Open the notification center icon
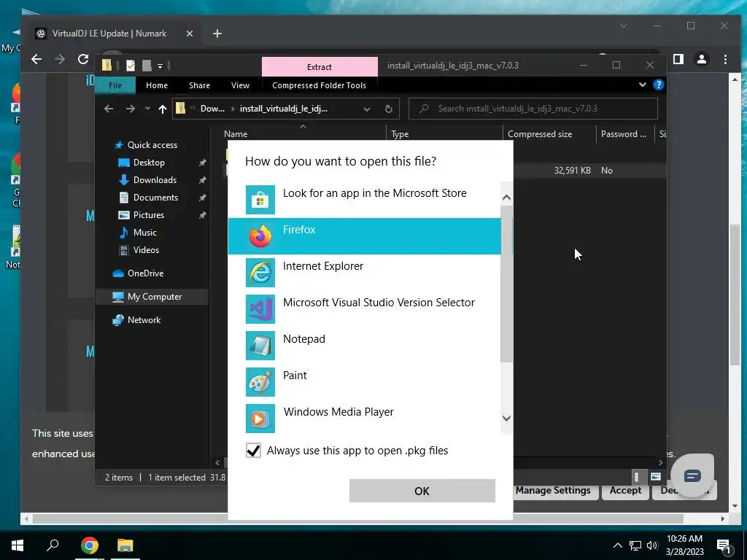Viewport: 747px width, 560px height. click(x=724, y=545)
